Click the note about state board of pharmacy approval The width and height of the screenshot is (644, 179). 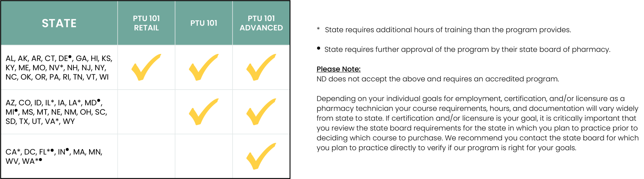pyautogui.click(x=467, y=49)
